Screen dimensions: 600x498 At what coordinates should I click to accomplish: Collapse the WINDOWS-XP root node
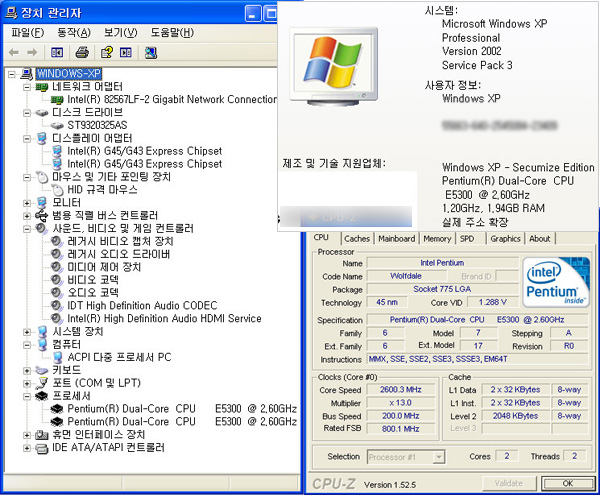(x=12, y=74)
